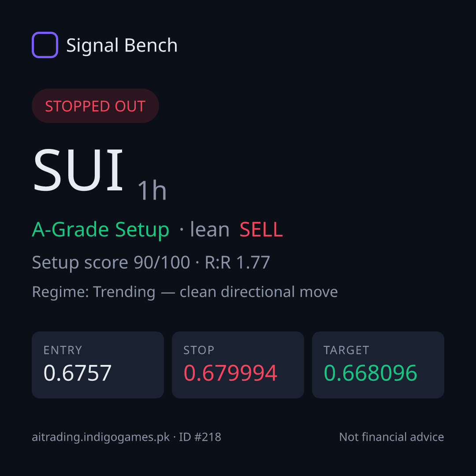This screenshot has height=476, width=476.
Task: Click the Not financial advice disclaimer
Action: [392, 437]
